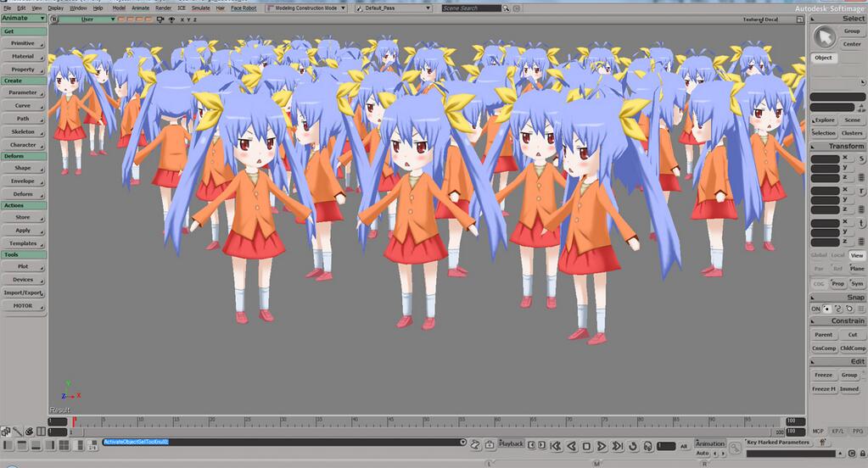868x468 pixels.
Task: Click the Stop playback button
Action: pos(586,446)
